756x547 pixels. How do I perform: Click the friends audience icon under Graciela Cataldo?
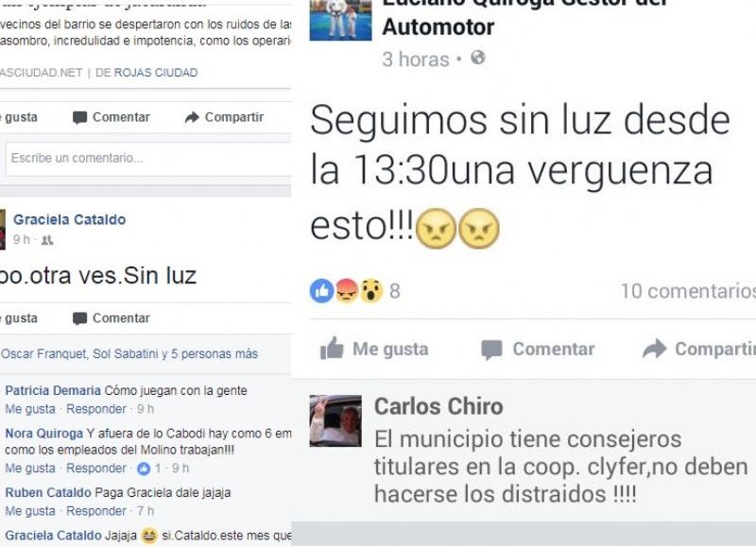46,240
